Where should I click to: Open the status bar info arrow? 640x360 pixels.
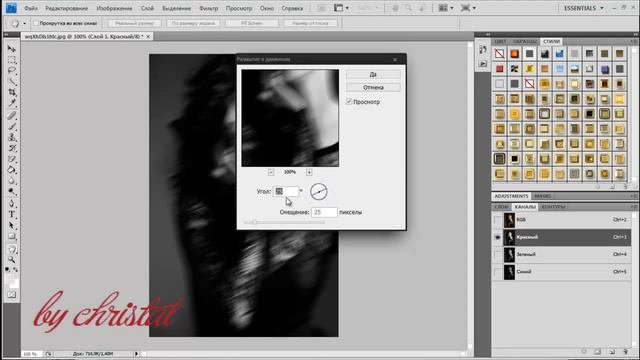click(x=136, y=354)
